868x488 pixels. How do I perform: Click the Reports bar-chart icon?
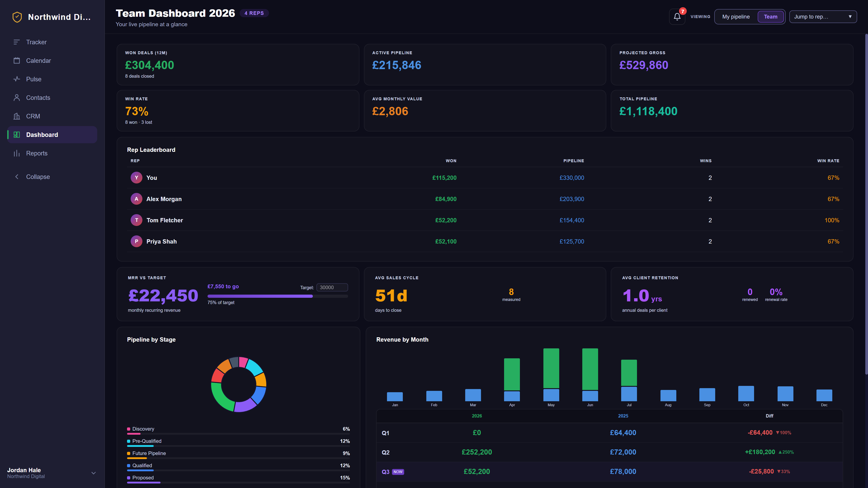click(x=17, y=153)
